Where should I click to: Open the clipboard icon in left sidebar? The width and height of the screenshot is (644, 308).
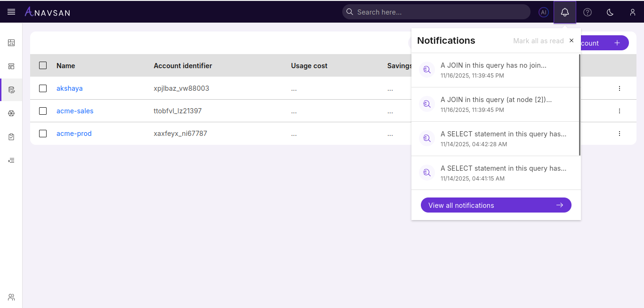(x=11, y=137)
